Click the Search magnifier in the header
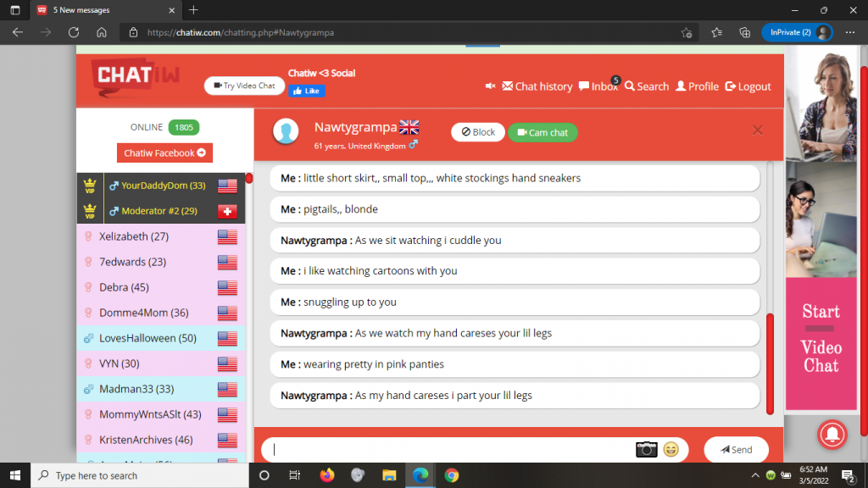The width and height of the screenshot is (868, 488). point(647,86)
